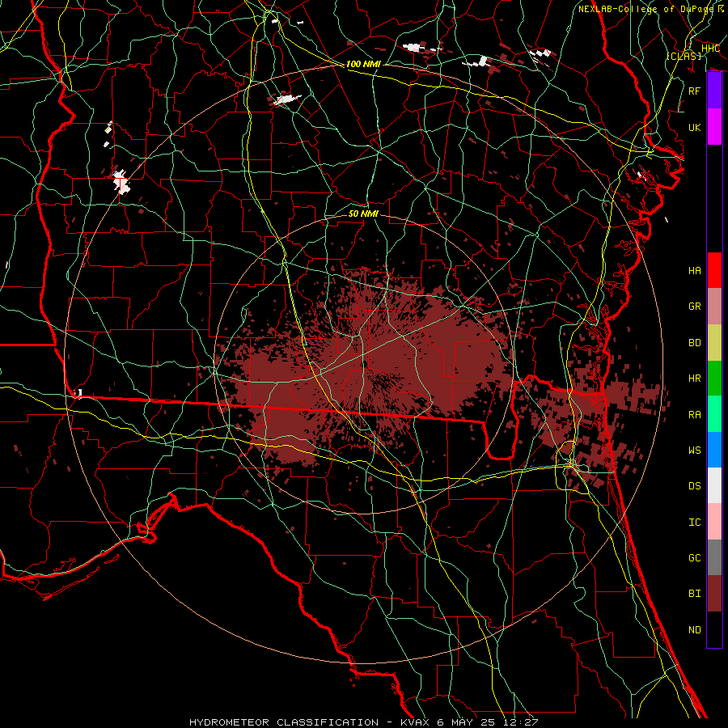Screen dimensions: 728x728
Task: Click the BD legend label
Action: click(x=695, y=343)
